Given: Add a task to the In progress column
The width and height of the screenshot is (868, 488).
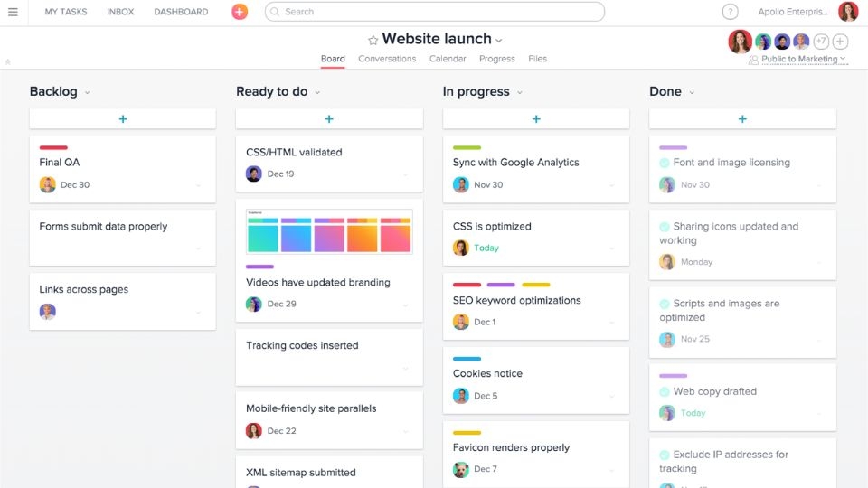Looking at the screenshot, I should (x=536, y=119).
